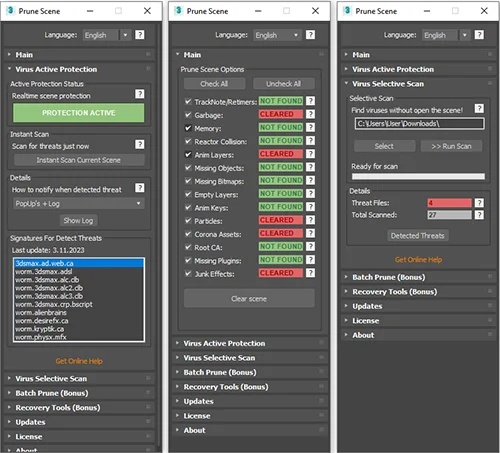Expand Updates rollout in right window

tap(418, 306)
